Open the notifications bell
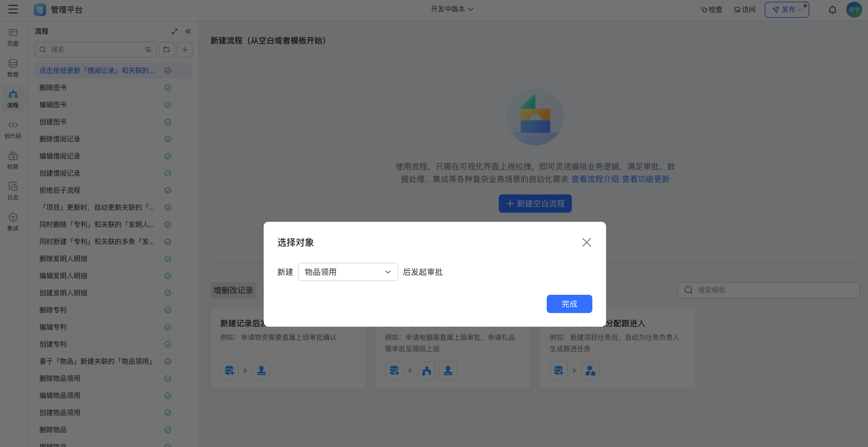The width and height of the screenshot is (868, 447). tap(833, 10)
